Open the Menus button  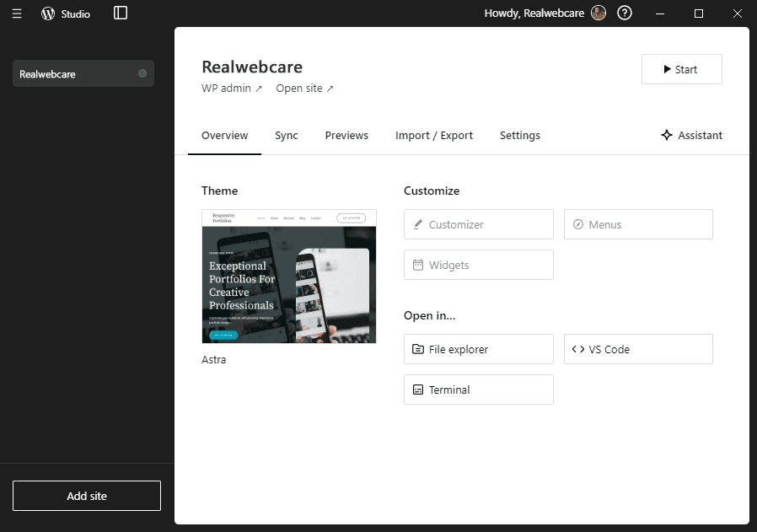point(638,224)
